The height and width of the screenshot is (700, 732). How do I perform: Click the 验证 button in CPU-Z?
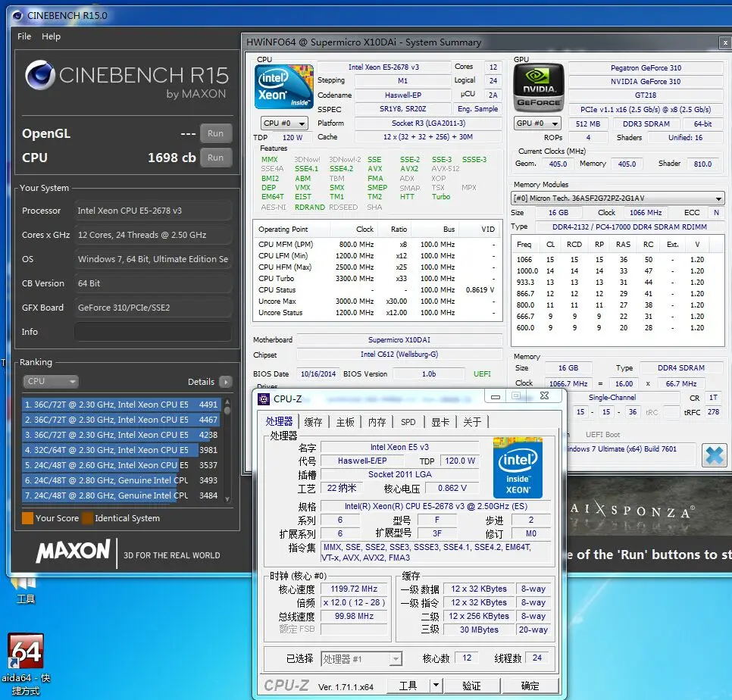pos(471,686)
